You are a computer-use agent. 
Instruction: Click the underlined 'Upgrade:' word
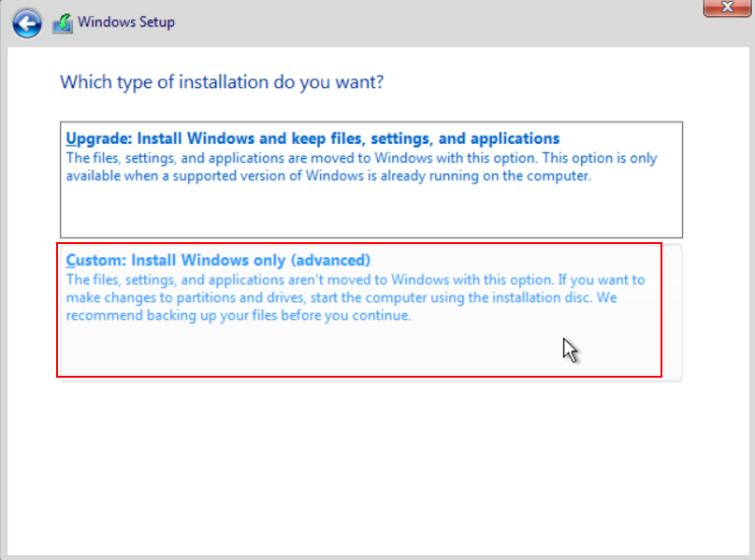pos(99,138)
